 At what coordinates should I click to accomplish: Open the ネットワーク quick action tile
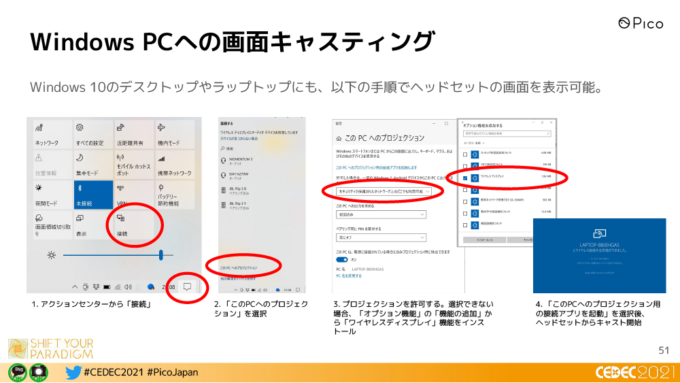coord(52,134)
